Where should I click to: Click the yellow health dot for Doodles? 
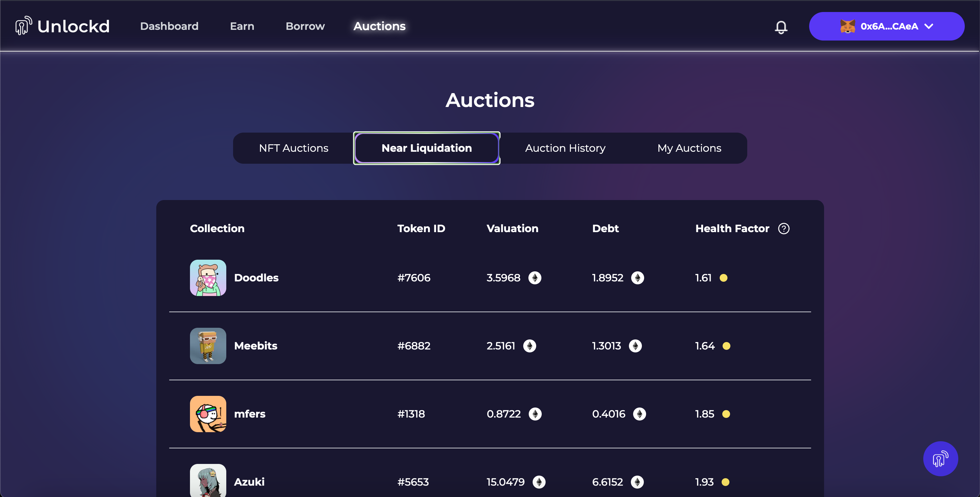(x=723, y=278)
